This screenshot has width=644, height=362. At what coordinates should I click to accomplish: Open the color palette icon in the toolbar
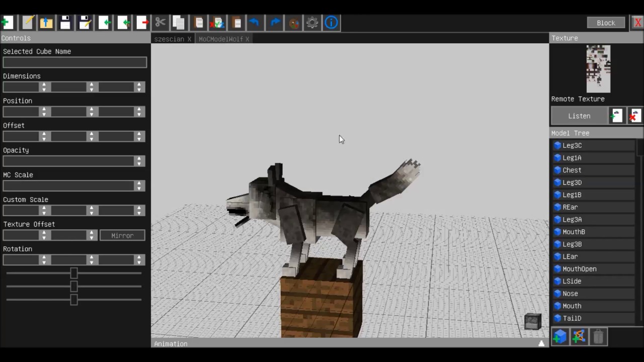(294, 23)
